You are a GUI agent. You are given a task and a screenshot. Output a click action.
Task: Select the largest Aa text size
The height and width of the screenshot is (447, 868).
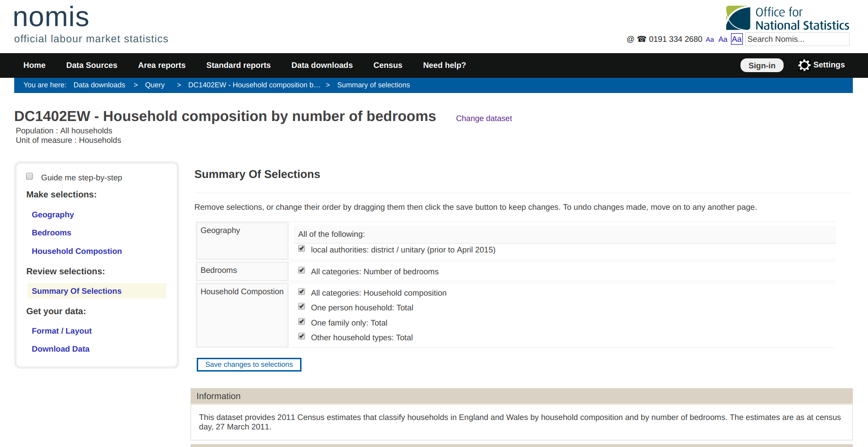(737, 39)
